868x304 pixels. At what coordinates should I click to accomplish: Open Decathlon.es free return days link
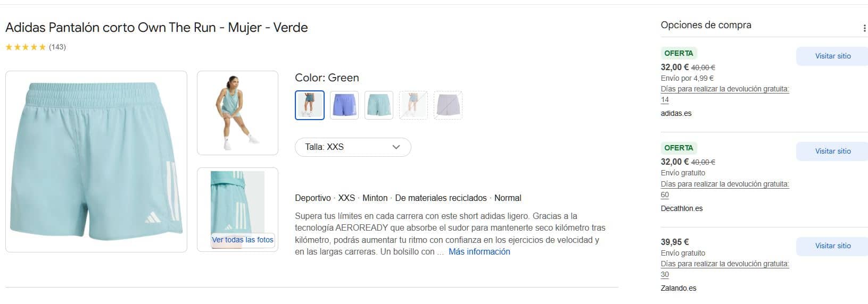[724, 184]
